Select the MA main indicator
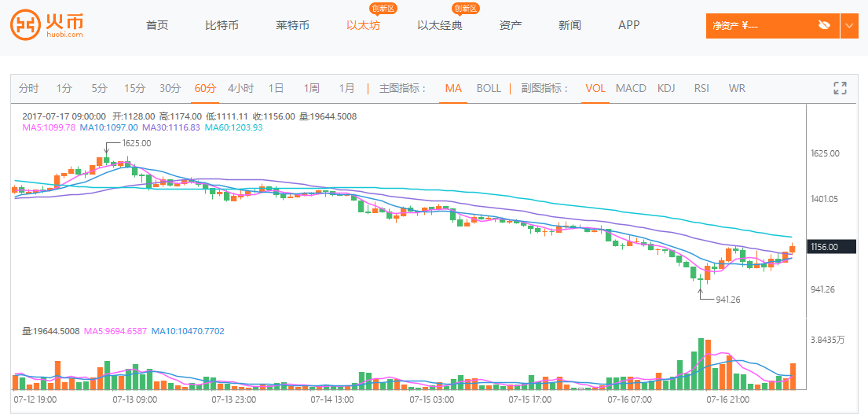This screenshot has width=868, height=416. tap(453, 88)
